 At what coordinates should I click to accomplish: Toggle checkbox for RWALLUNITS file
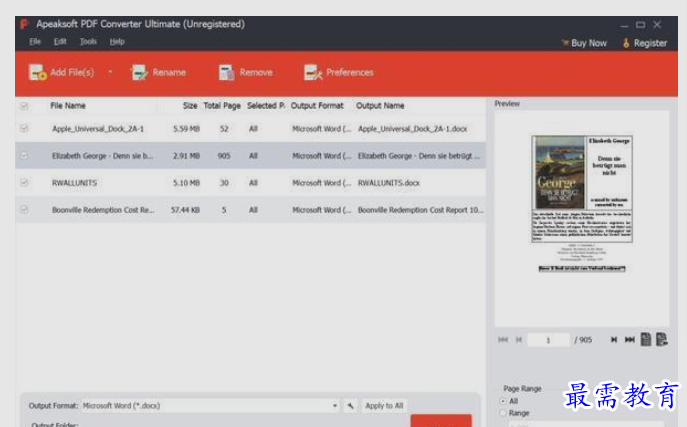coord(24,183)
